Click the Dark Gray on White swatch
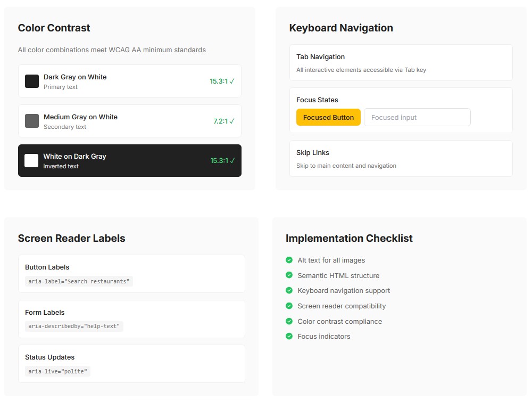The image size is (532, 400). click(32, 81)
